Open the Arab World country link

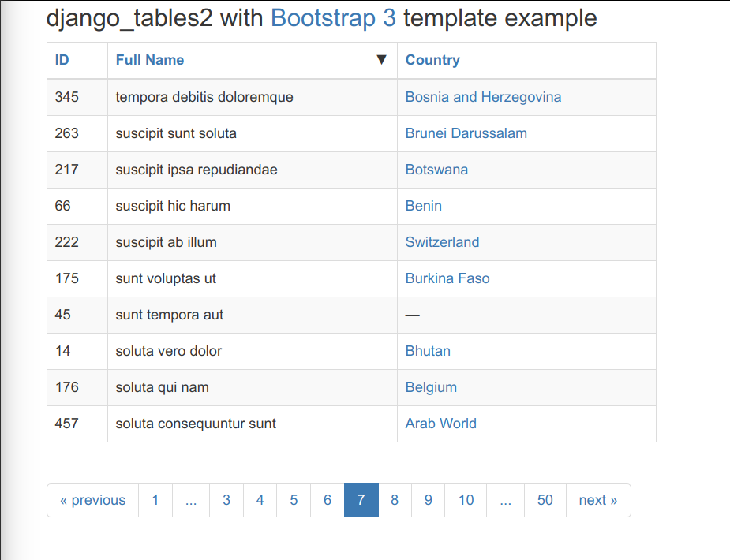point(440,424)
